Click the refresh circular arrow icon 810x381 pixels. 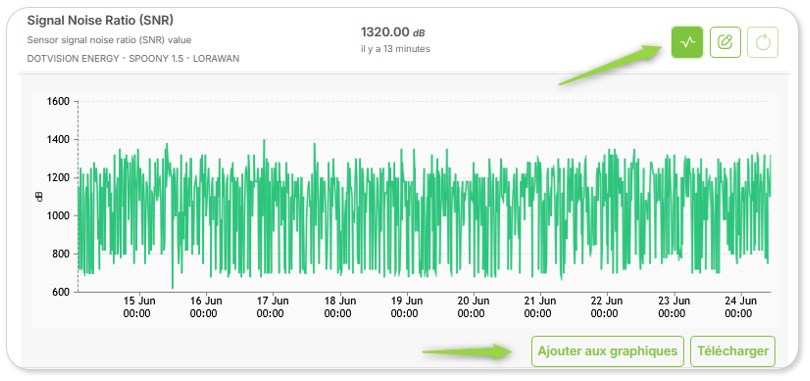(762, 42)
